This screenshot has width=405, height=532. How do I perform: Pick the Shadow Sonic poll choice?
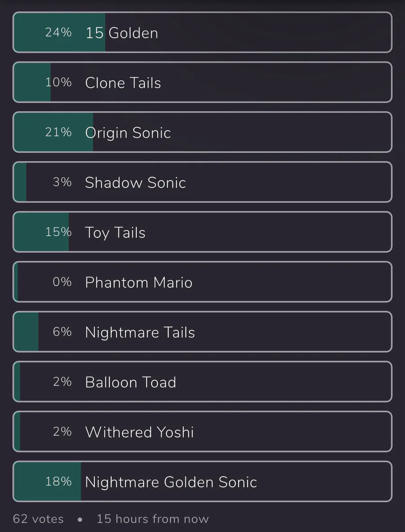(x=202, y=182)
